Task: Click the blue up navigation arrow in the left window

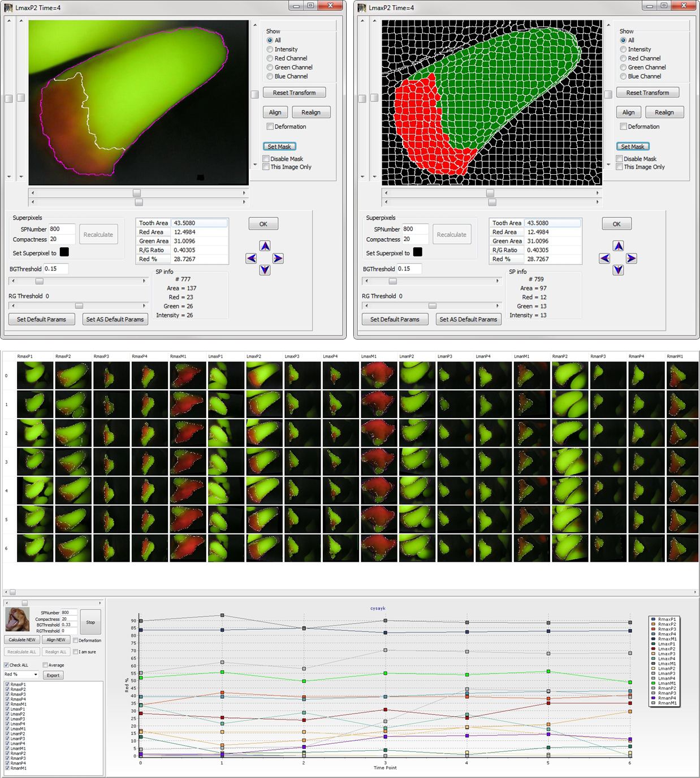Action: tap(263, 246)
